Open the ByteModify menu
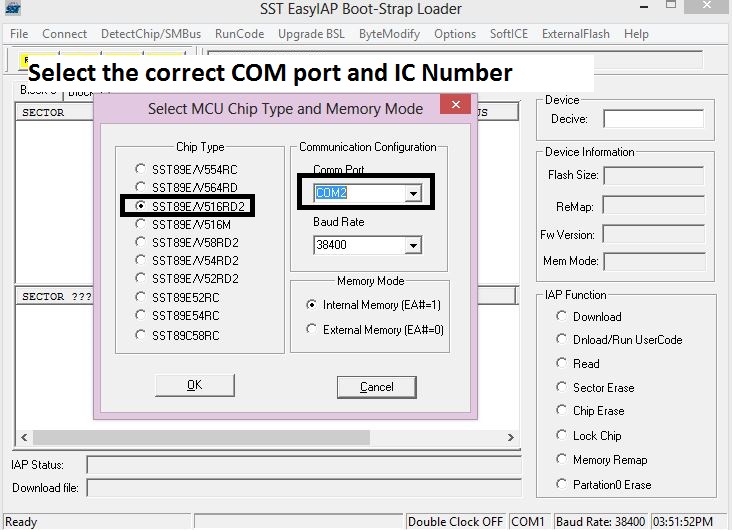Viewport: 732px width, 530px height. (x=389, y=34)
